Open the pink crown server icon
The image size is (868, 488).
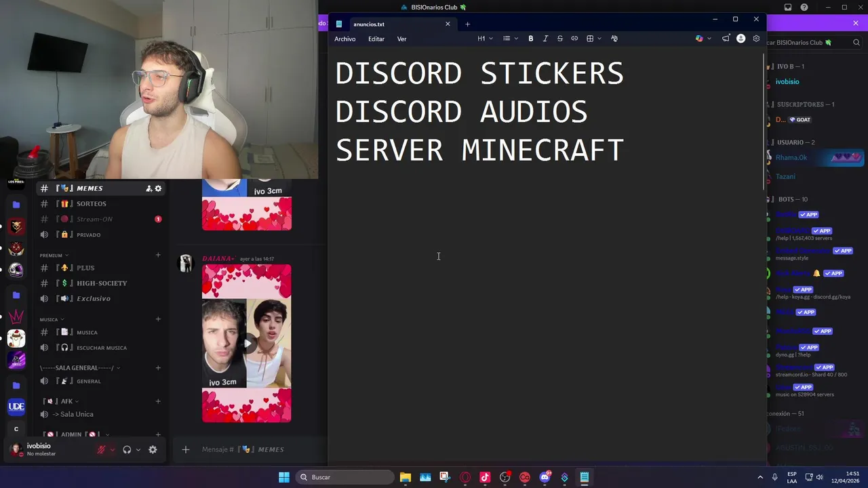click(16, 317)
